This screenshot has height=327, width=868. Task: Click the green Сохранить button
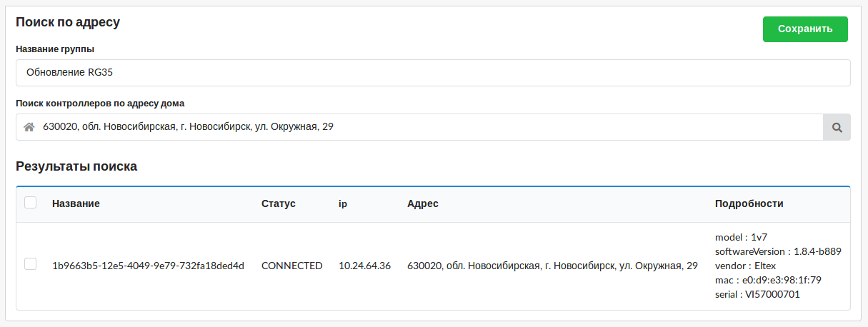click(x=805, y=29)
